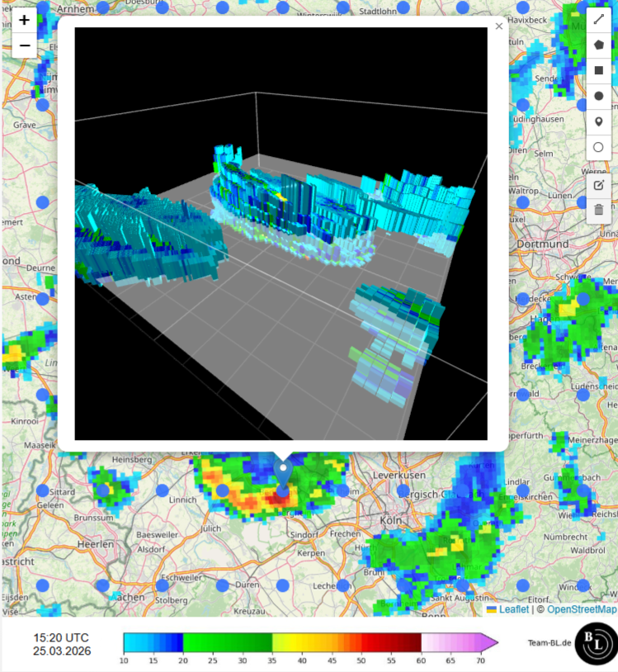
Task: Select the draw rectangle tool
Action: pyautogui.click(x=599, y=70)
